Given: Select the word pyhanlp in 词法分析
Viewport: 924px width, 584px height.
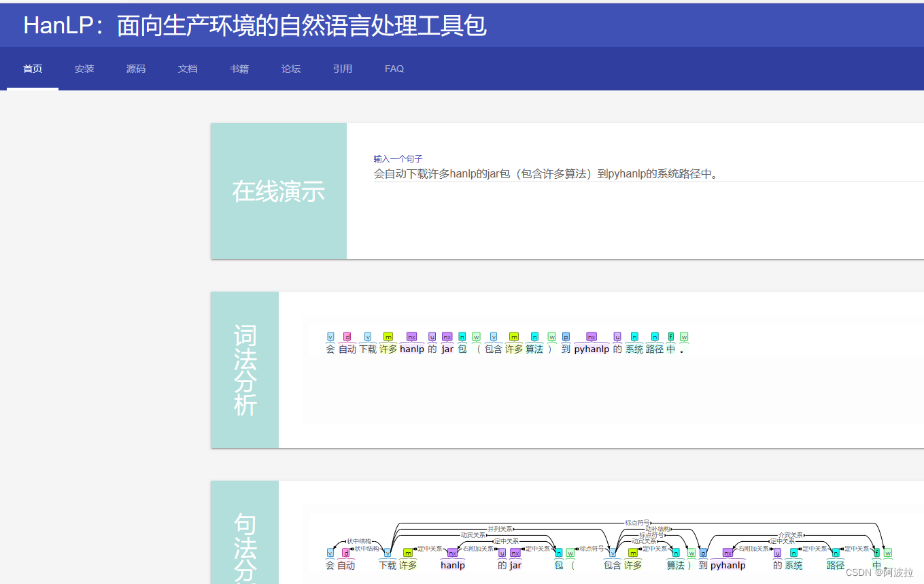Looking at the screenshot, I should (x=592, y=349).
